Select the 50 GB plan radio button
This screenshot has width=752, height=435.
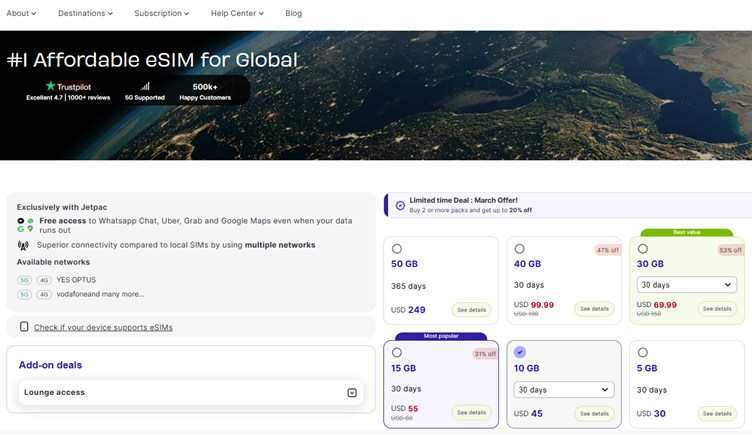pos(397,249)
